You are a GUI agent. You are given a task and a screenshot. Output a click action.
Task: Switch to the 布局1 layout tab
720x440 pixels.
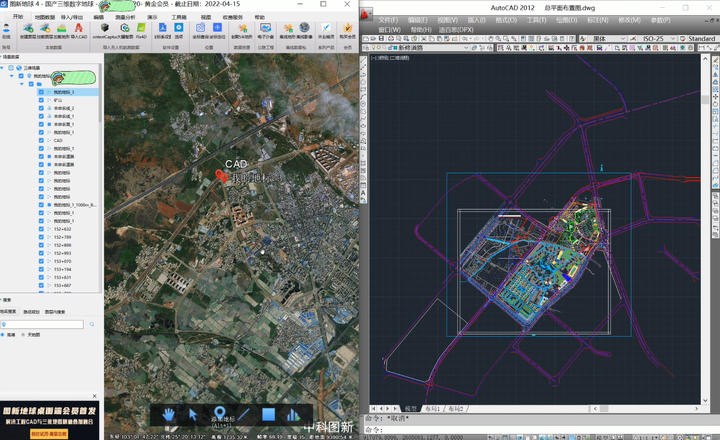(x=433, y=408)
